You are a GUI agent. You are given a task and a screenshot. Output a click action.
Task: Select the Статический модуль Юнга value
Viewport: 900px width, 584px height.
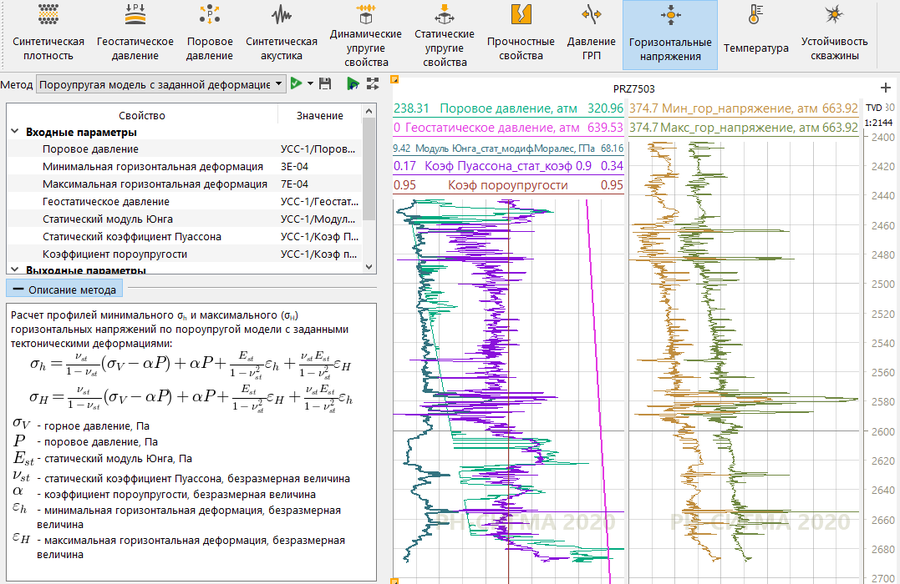[x=319, y=219]
